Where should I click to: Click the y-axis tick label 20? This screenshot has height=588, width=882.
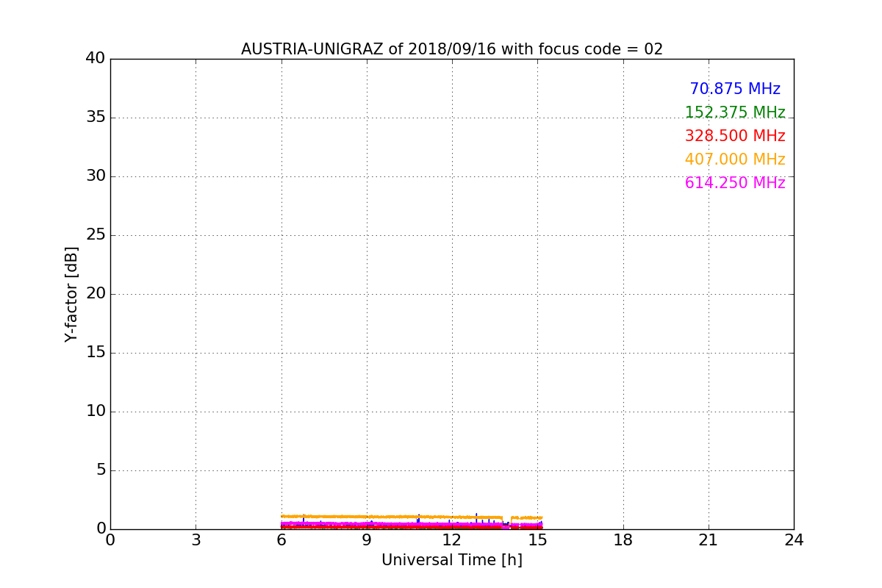96,294
